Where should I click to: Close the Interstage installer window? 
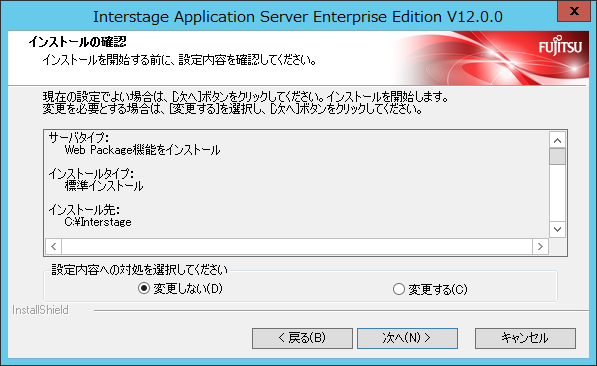574,11
